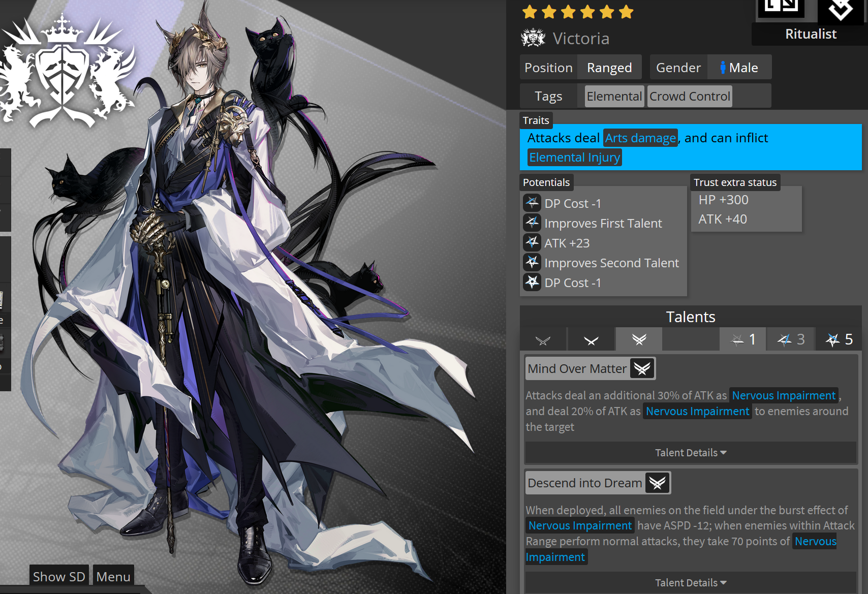Click the Position label

click(548, 68)
